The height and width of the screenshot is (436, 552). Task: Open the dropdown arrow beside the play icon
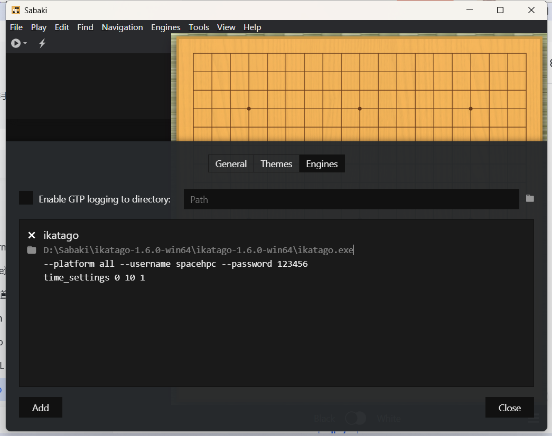click(x=25, y=43)
